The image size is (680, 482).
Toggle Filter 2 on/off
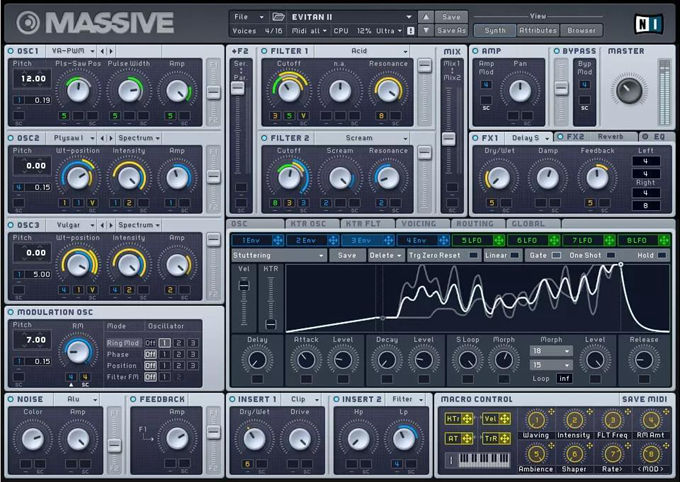(264, 138)
